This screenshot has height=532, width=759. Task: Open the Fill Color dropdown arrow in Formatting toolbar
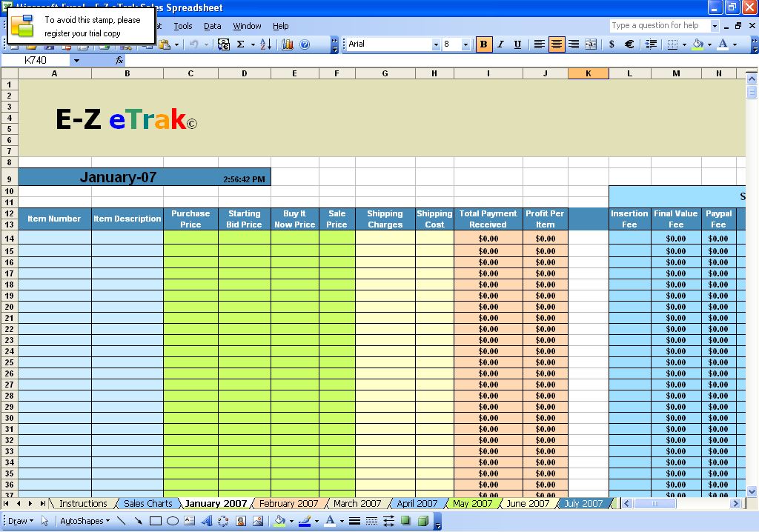[709, 44]
